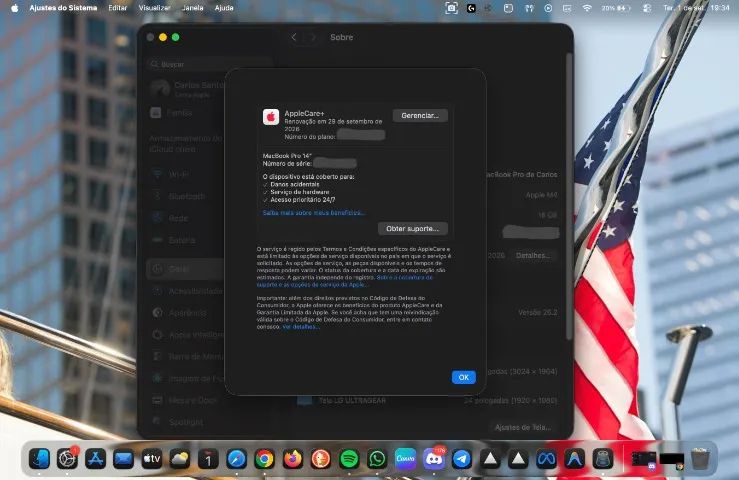Click the screenshot capture menu bar icon
This screenshot has width=739, height=480.
(452, 8)
